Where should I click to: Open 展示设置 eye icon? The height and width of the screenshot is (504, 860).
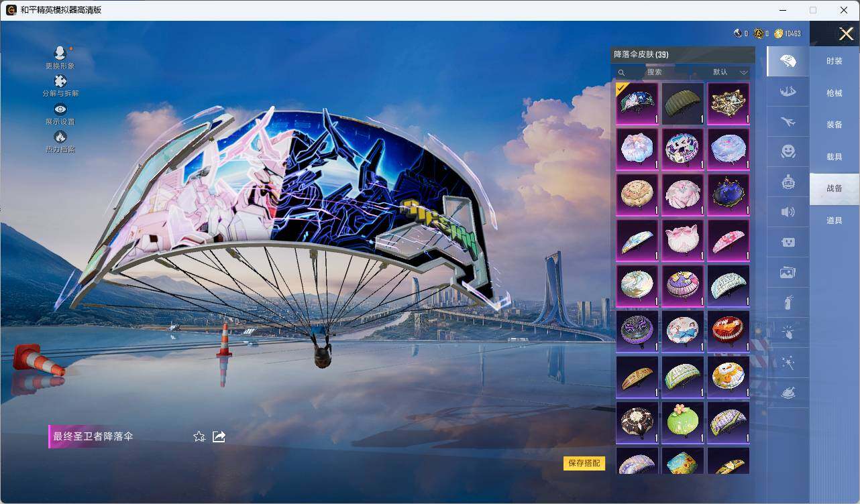click(60, 109)
